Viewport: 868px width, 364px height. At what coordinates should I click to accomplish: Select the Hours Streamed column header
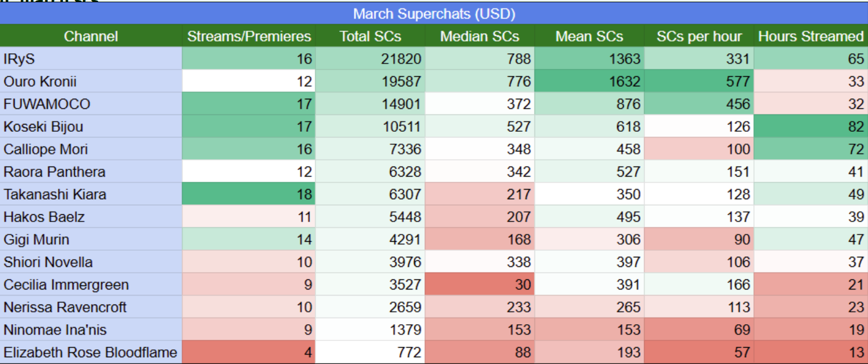pos(811,36)
